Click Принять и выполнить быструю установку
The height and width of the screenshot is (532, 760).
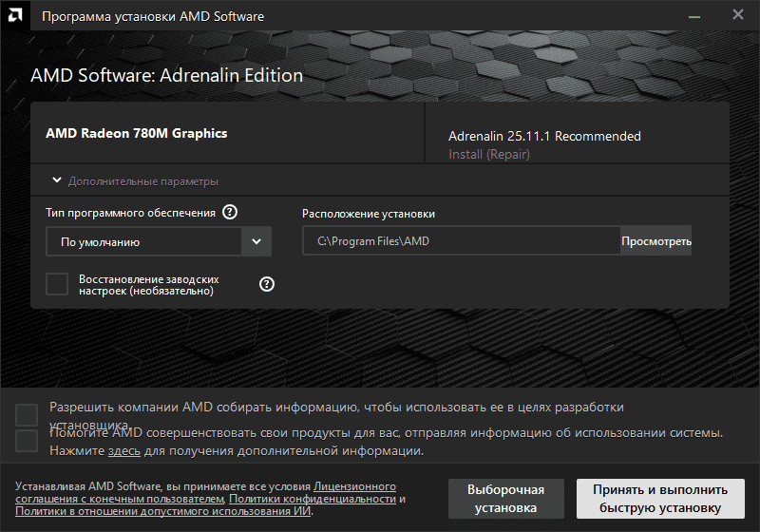coord(660,499)
